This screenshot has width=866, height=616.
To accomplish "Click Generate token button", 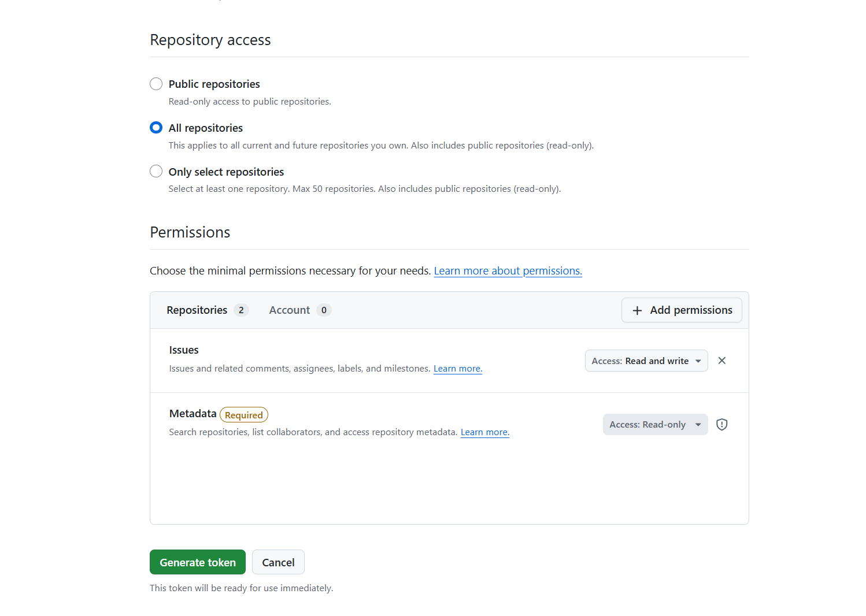I will [x=198, y=562].
